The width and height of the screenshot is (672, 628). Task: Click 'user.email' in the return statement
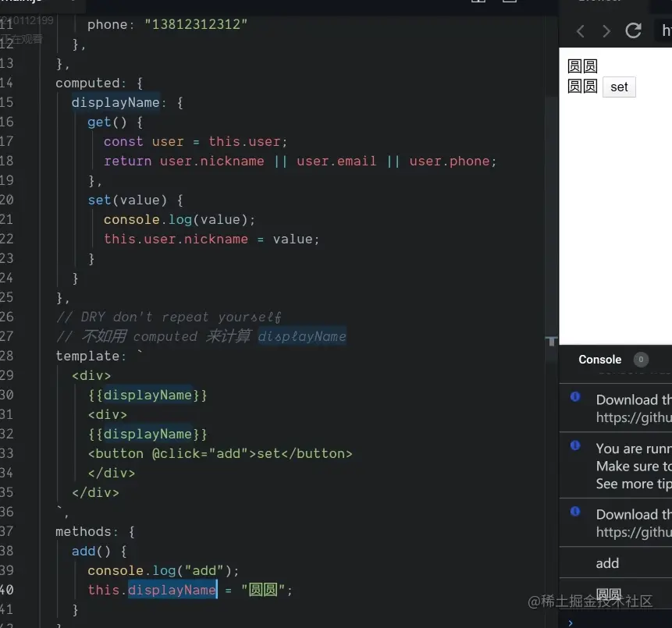pyautogui.click(x=336, y=161)
